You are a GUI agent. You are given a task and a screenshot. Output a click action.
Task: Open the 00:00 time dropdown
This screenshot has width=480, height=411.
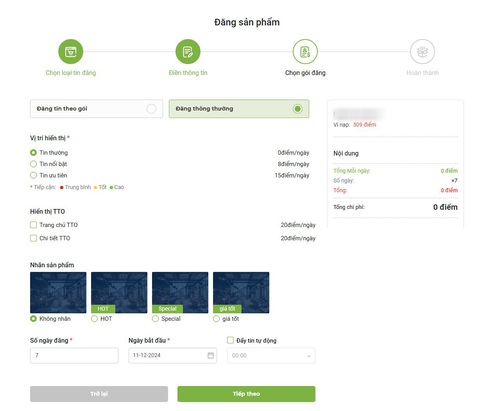[x=271, y=356]
